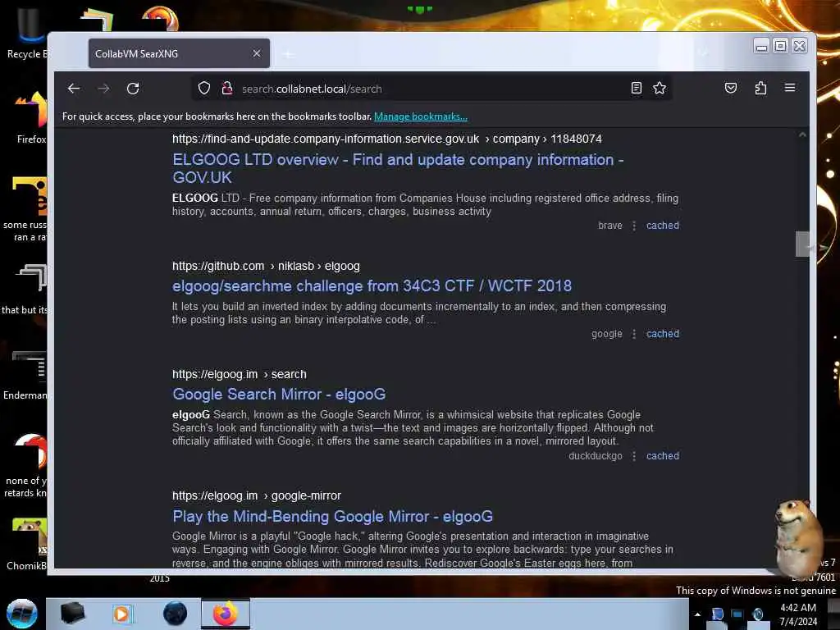Open the Windows Start menu orb
This screenshot has height=630, width=840.
tap(21, 614)
